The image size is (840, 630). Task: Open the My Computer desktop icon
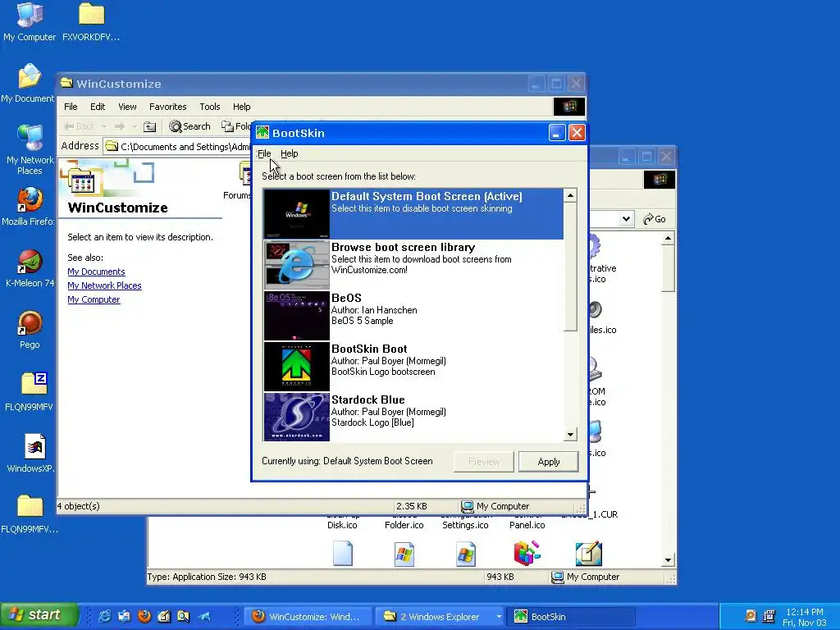[30, 21]
